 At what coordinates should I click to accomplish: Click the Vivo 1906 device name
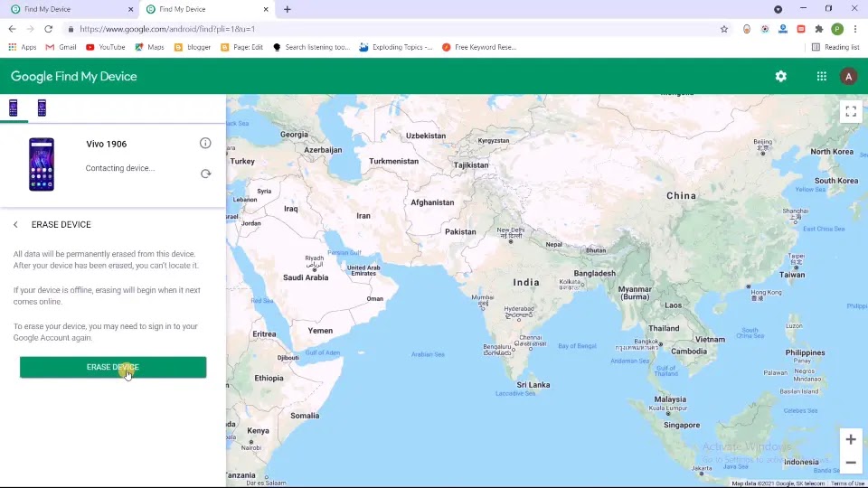point(107,144)
